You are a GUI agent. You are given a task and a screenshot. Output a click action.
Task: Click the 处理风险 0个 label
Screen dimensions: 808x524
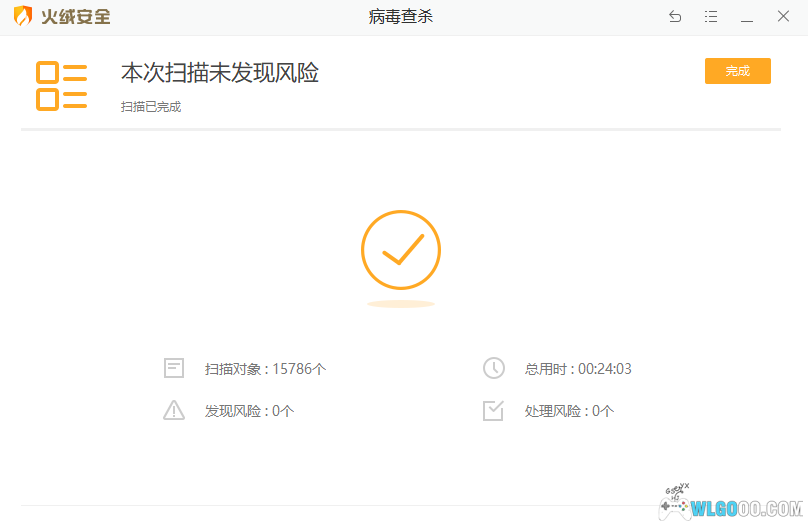[569, 411]
